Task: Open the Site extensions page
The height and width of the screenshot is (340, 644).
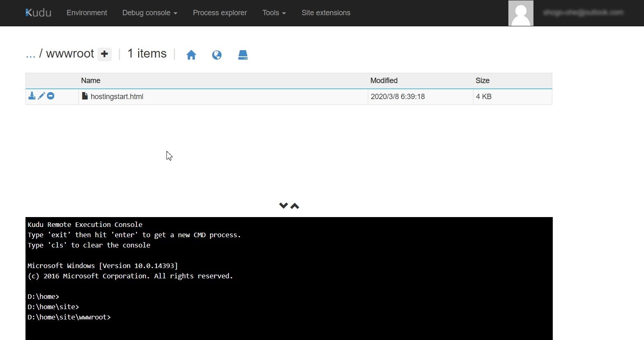Action: pyautogui.click(x=326, y=13)
